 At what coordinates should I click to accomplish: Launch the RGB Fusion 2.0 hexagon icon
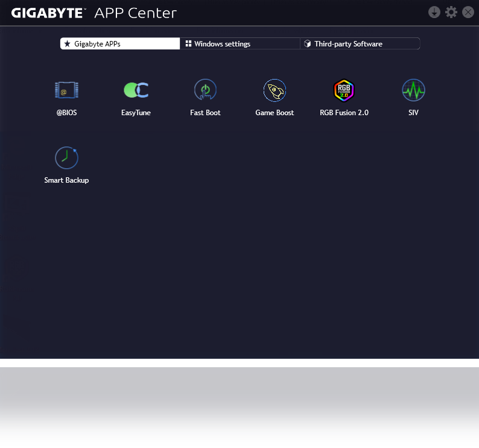344,91
